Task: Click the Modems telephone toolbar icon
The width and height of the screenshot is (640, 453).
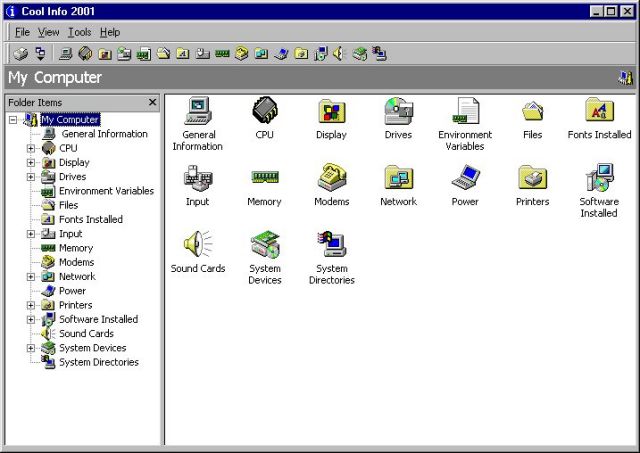Action: (242, 53)
